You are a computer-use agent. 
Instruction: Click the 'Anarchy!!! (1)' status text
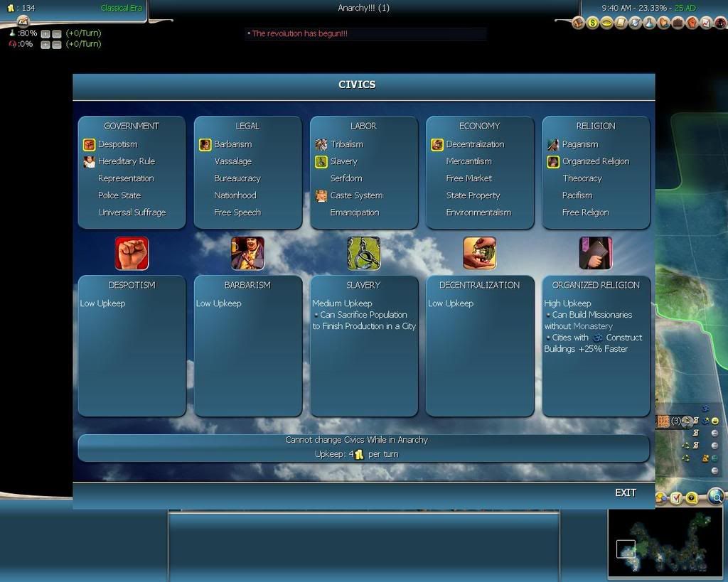pos(363,8)
